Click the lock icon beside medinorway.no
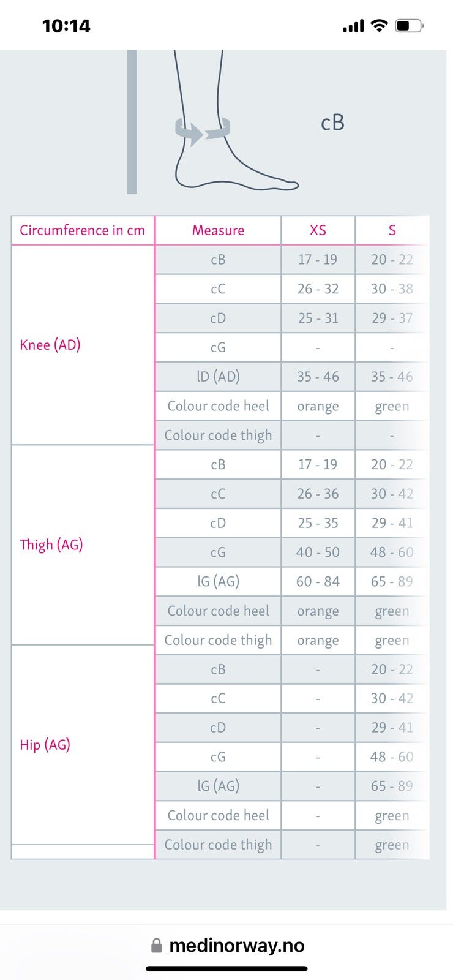This screenshot has height=980, width=453. point(157,946)
